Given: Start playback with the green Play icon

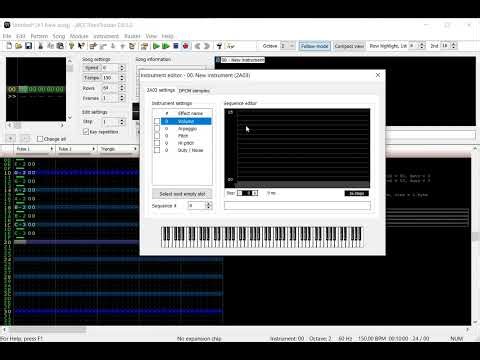Looking at the screenshot, I should coord(156,46).
